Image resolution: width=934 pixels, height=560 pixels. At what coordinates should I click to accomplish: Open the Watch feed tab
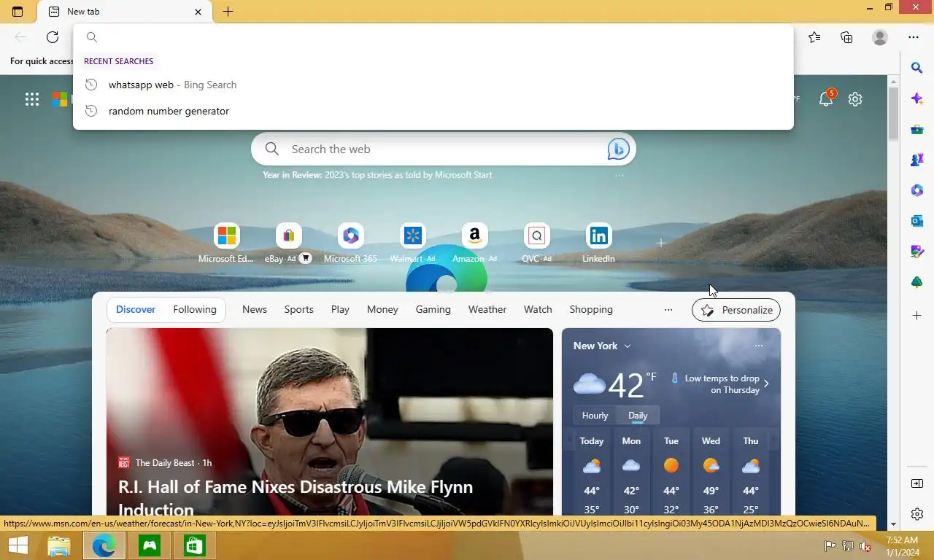pos(538,309)
